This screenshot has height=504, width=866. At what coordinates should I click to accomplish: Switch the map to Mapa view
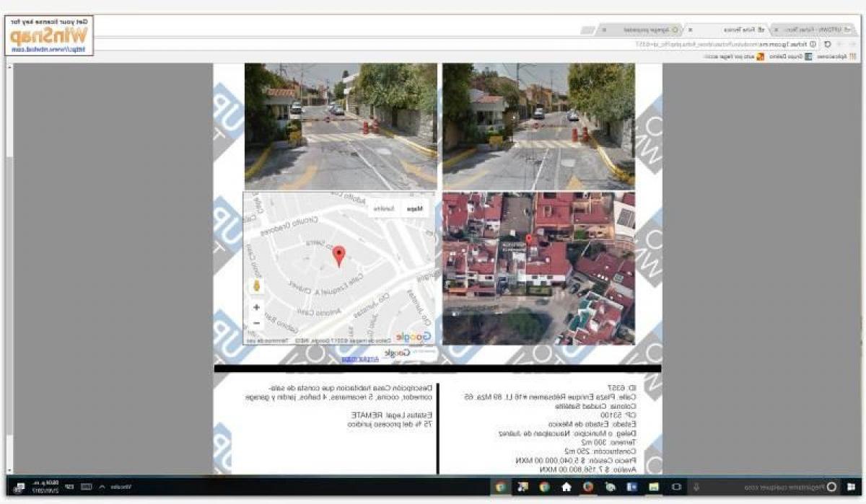point(414,208)
